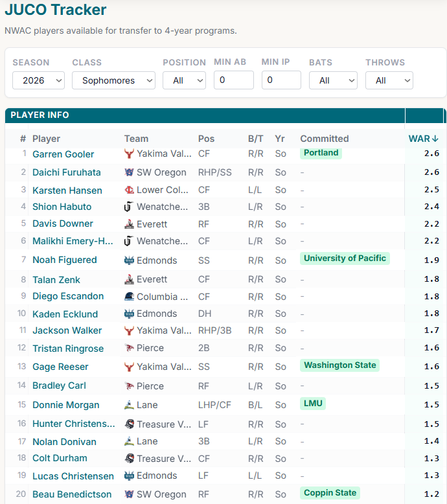Click the Portland commitment badge
Viewport: 447px width, 504px height.
[321, 153]
